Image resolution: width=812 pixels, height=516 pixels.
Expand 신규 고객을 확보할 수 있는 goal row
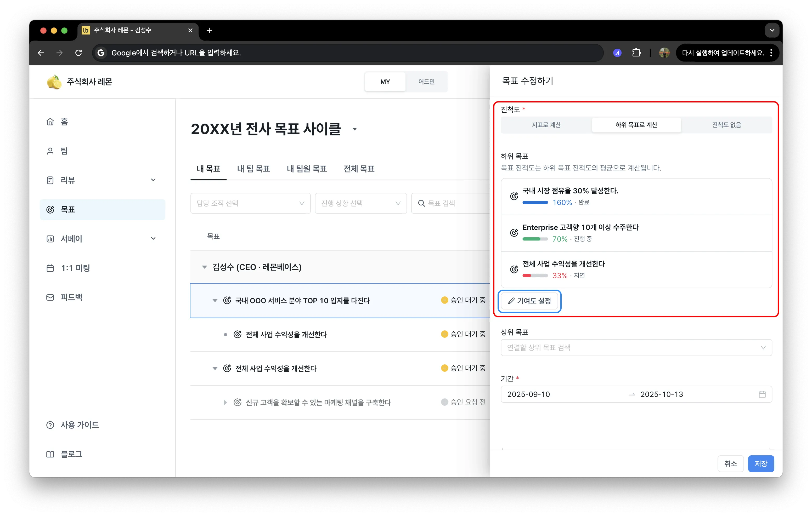225,402
